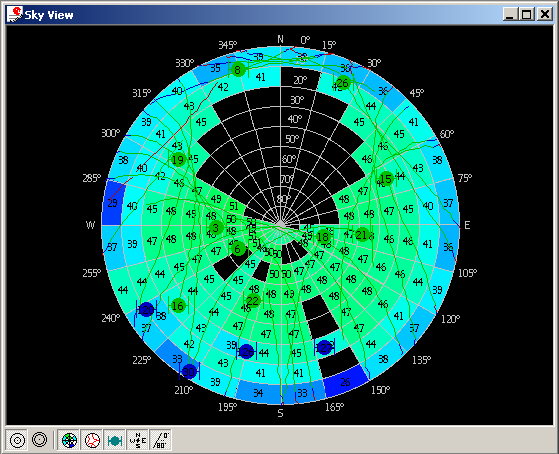Viewport: 559px width, 454px height.
Task: Select the equidistant concentric rings projection icon
Action: click(17, 440)
